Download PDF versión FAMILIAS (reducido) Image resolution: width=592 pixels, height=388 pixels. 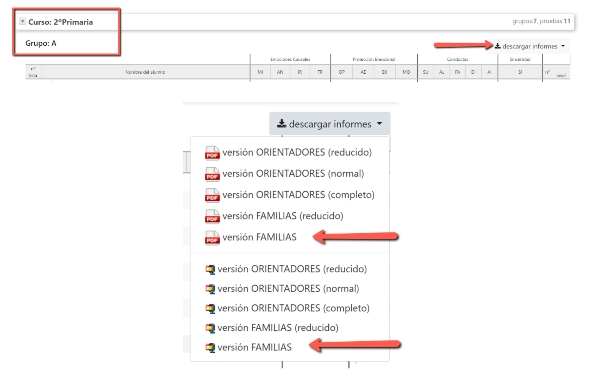pos(274,216)
